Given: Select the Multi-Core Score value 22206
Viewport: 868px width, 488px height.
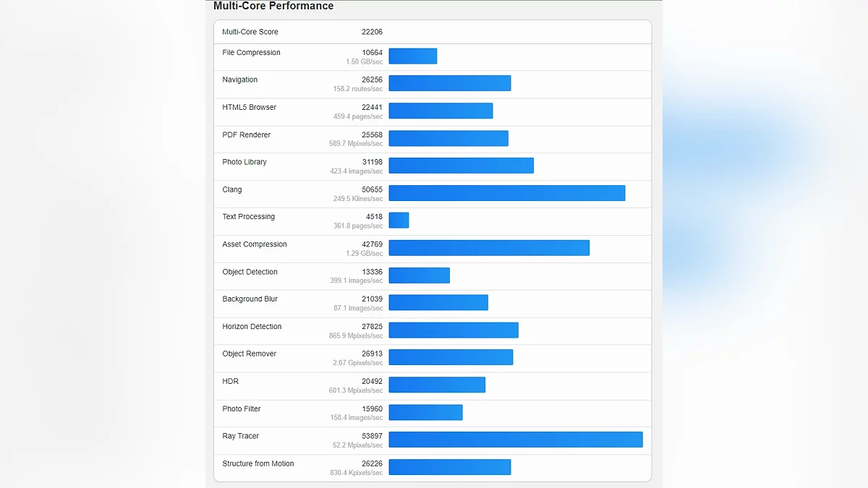Looking at the screenshot, I should [x=372, y=32].
